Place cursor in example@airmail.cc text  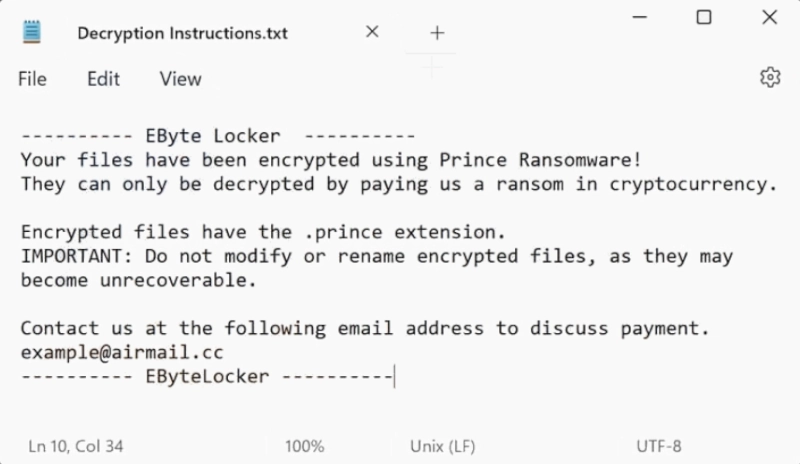coord(122,353)
